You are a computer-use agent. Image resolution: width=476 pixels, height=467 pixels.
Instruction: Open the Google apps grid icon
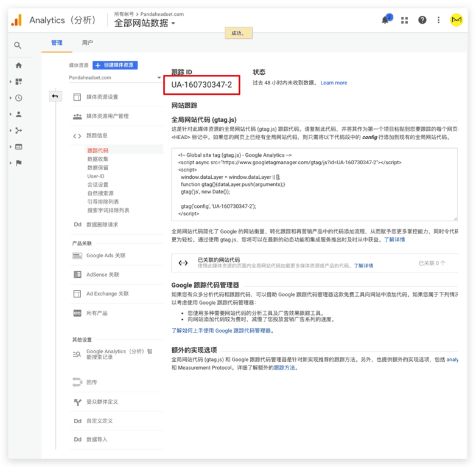(404, 20)
